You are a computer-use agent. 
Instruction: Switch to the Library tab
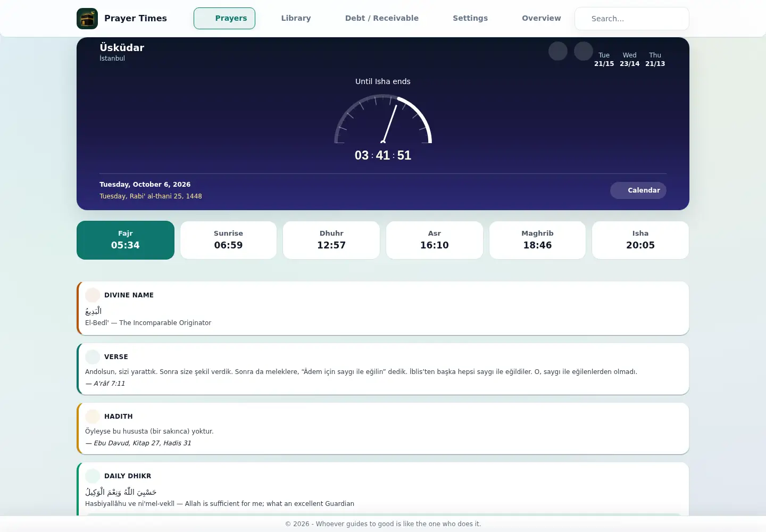tap(296, 19)
